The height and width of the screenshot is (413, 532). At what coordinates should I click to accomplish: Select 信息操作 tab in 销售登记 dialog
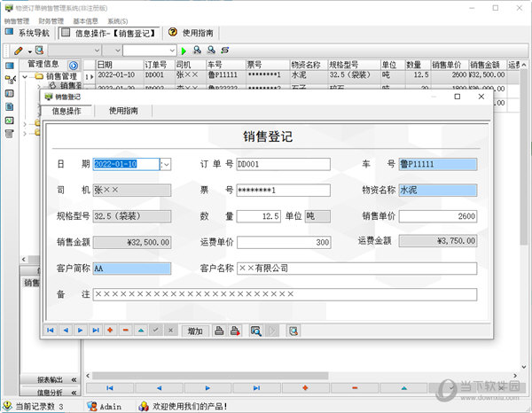coord(66,111)
